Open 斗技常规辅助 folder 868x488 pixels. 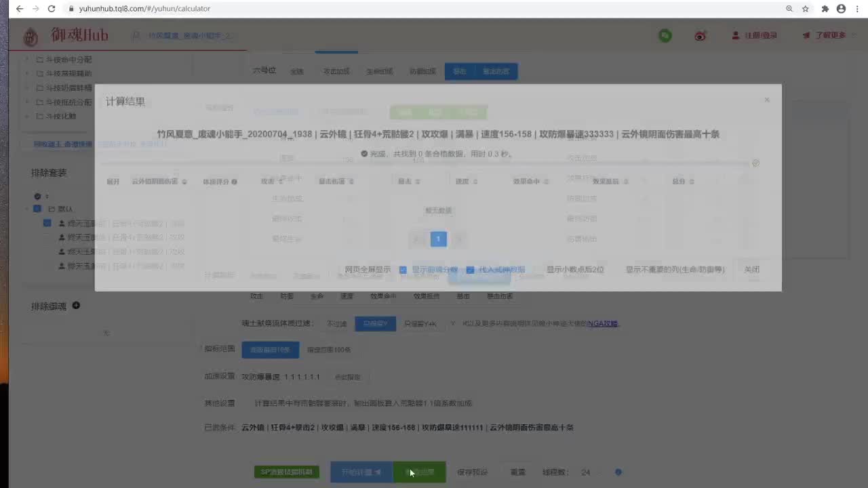(x=64, y=73)
